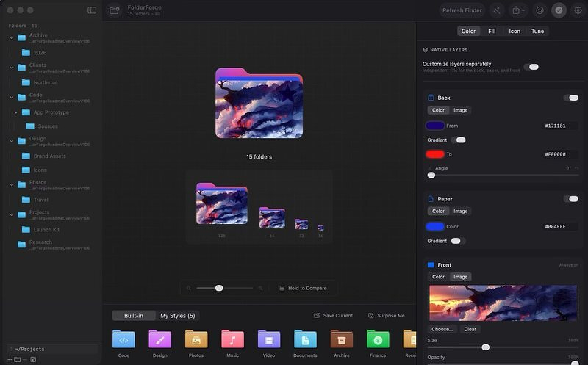The height and width of the screenshot is (365, 588).
Task: Open the My Styles (5) tab
Action: coord(177,316)
